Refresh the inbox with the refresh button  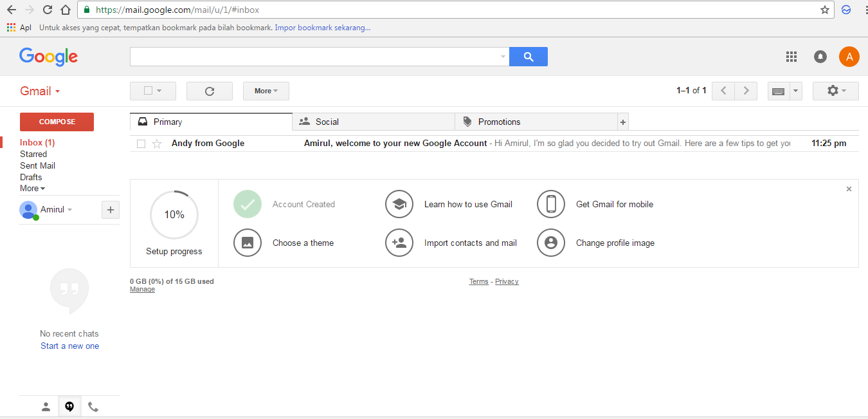210,91
